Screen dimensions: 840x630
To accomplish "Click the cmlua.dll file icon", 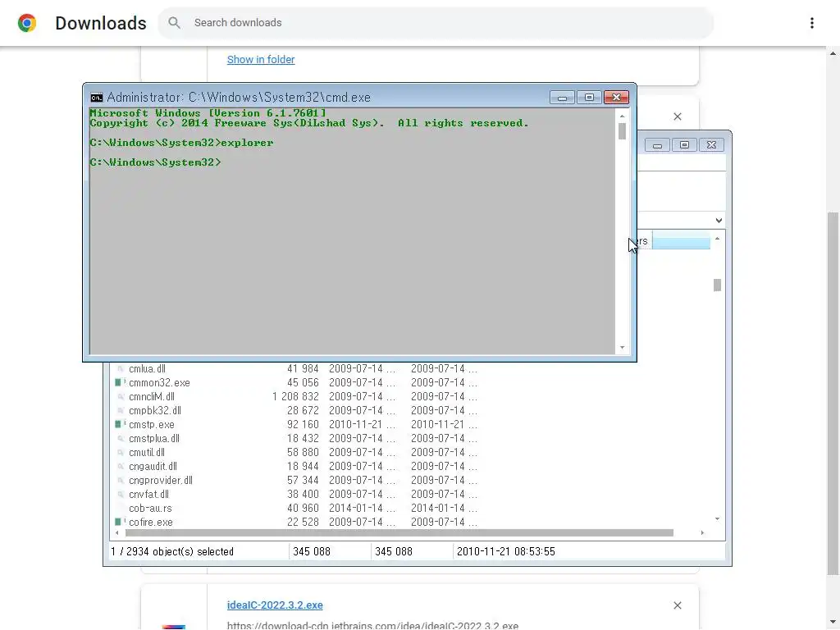I will point(121,368).
